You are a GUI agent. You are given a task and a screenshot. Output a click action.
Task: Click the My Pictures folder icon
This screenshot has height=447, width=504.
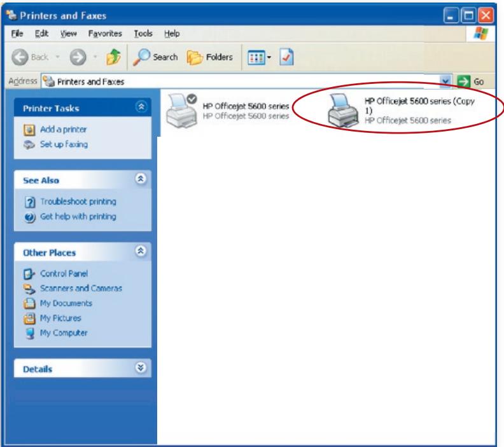pos(29,318)
